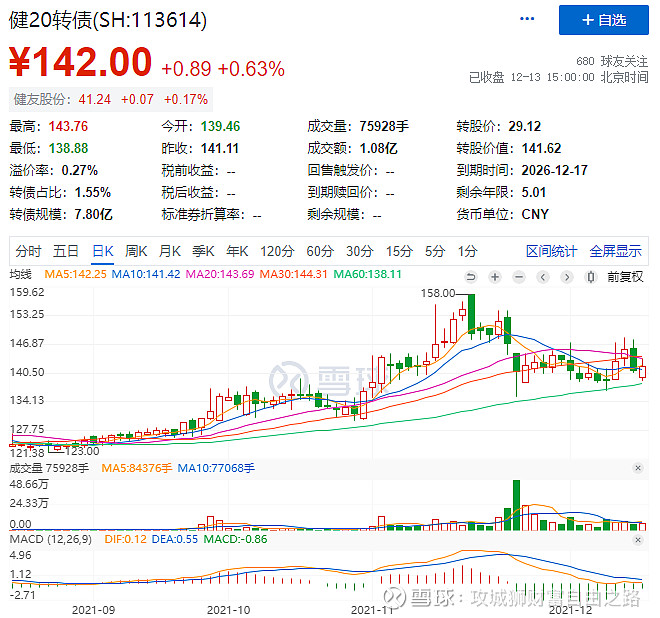Click the 成交量 75928手 panel title
Screen dimensions: 660x618
(x=49, y=468)
